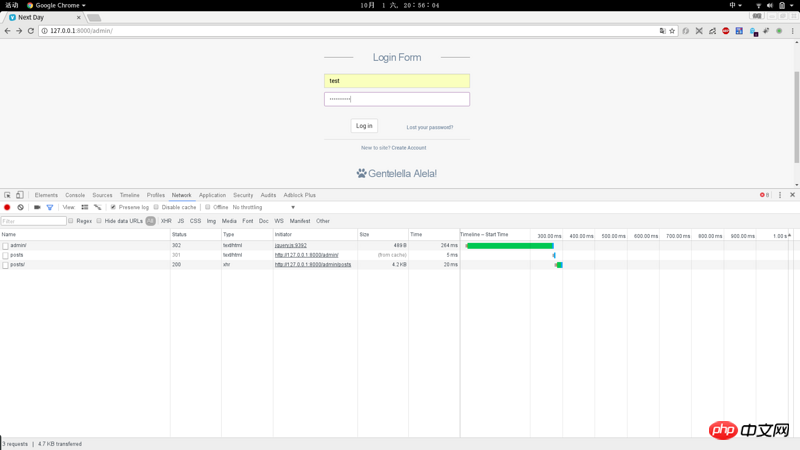Switch to the Console tab
Image resolution: width=800 pixels, height=450 pixels.
click(75, 195)
